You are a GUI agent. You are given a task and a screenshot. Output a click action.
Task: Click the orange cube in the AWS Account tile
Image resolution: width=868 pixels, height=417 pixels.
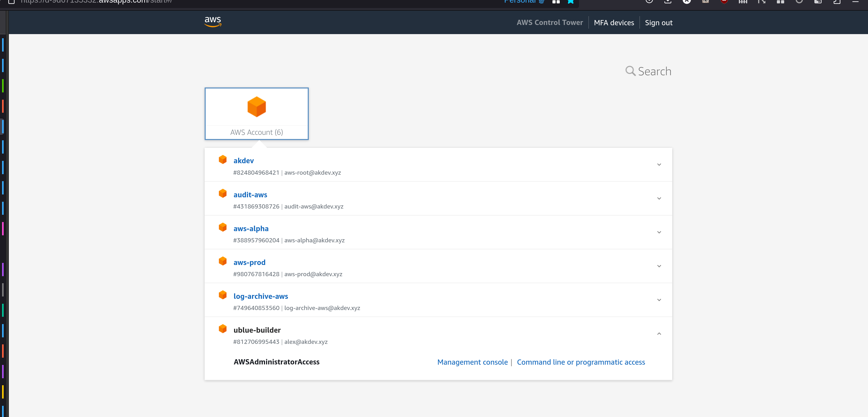(256, 106)
